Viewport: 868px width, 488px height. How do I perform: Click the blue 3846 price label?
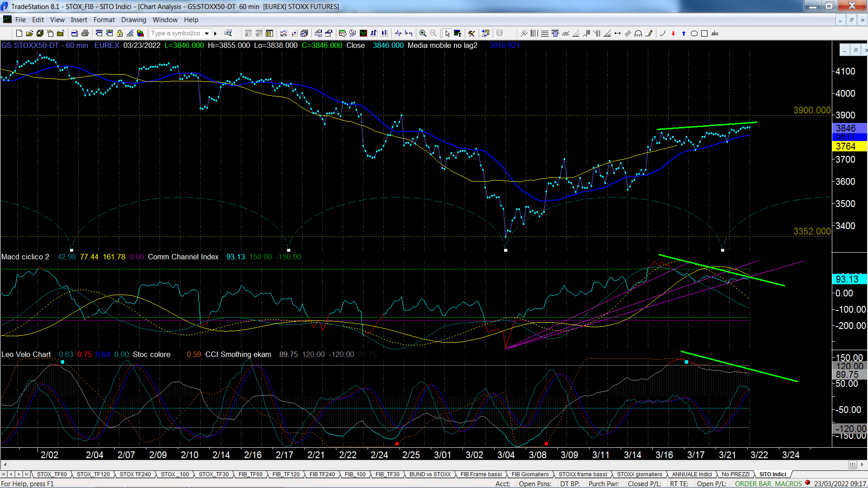pos(849,128)
